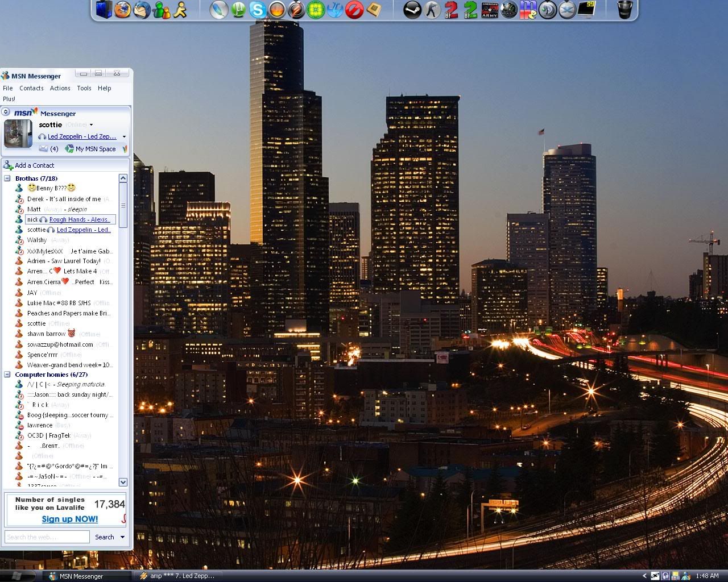Open the personal message dropdown arrow
The image size is (728, 582).
coord(124,136)
